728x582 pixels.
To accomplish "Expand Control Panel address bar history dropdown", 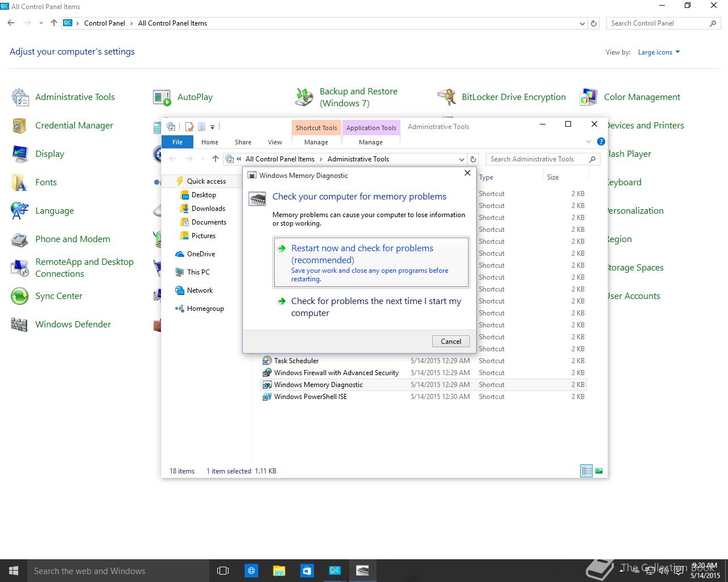I will tap(582, 24).
